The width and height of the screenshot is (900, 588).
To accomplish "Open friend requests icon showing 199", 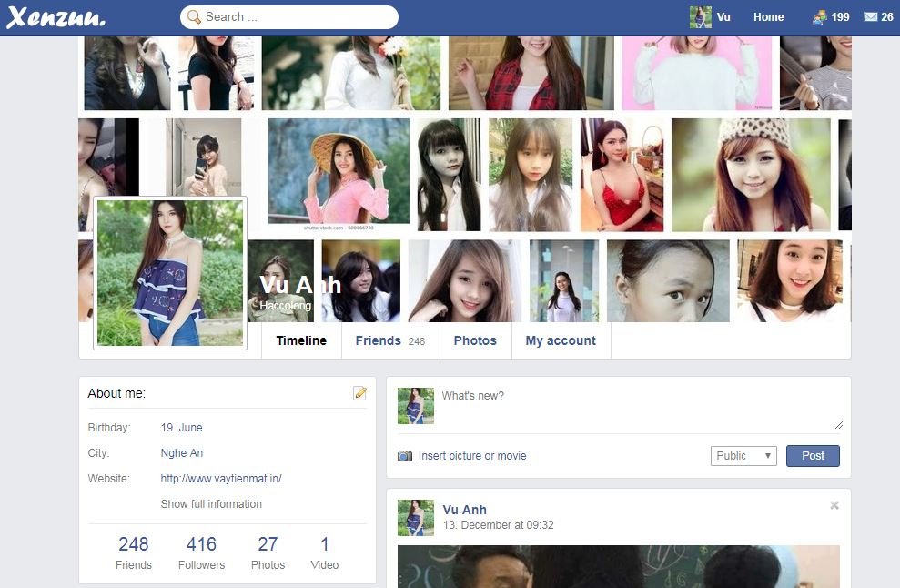I will pyautogui.click(x=831, y=17).
